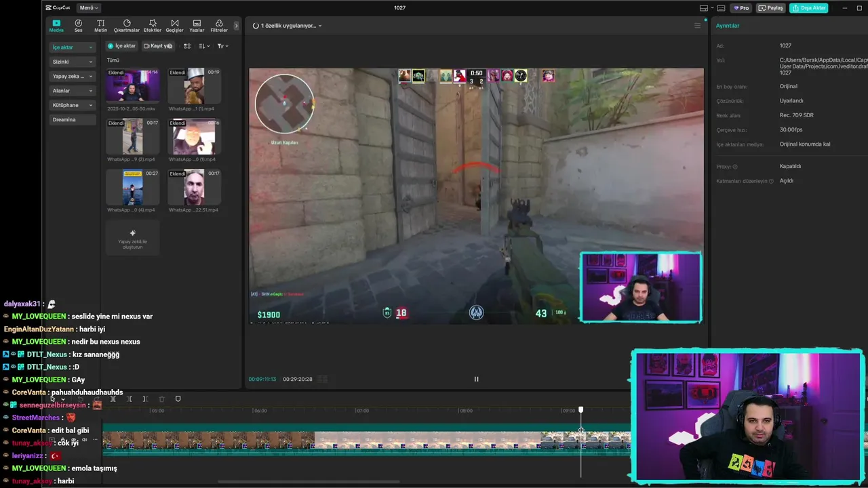Click the Kayıt yap record button
868x488 pixels.
coord(158,46)
